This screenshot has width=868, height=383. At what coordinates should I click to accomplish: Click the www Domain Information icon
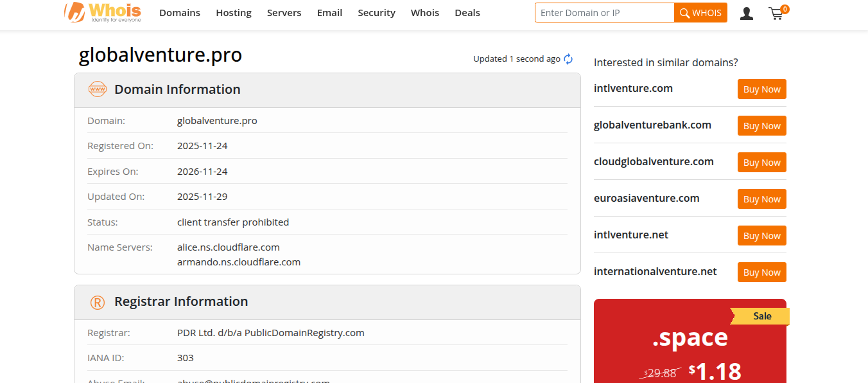coord(97,89)
